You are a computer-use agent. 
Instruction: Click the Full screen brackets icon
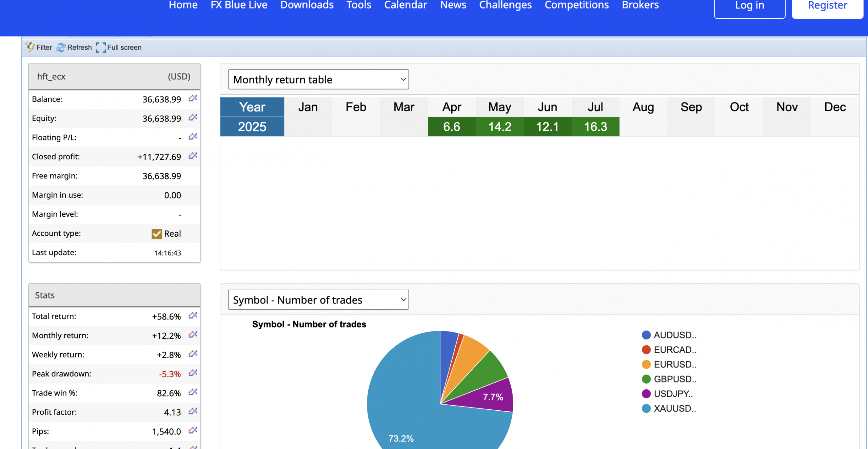[x=101, y=47]
